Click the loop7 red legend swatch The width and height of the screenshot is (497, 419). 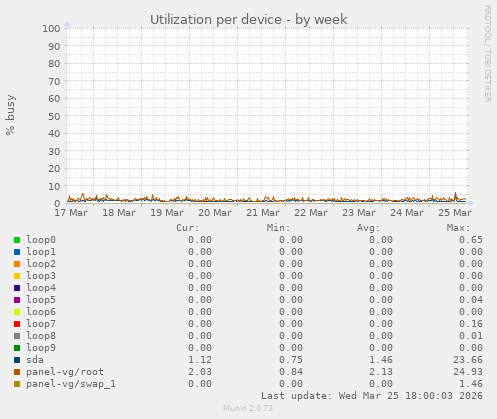(17, 324)
